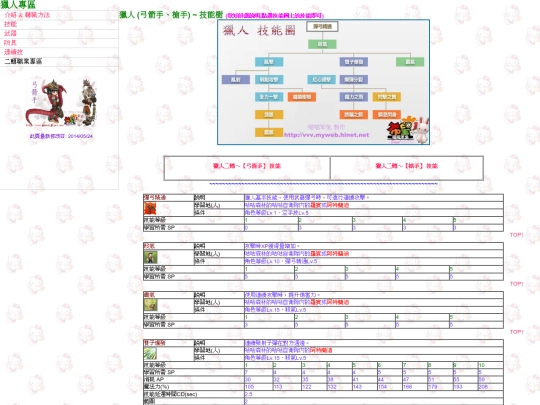Click the blue 亂擊 skill tree box
The width and height of the screenshot is (540, 405).
[269, 62]
